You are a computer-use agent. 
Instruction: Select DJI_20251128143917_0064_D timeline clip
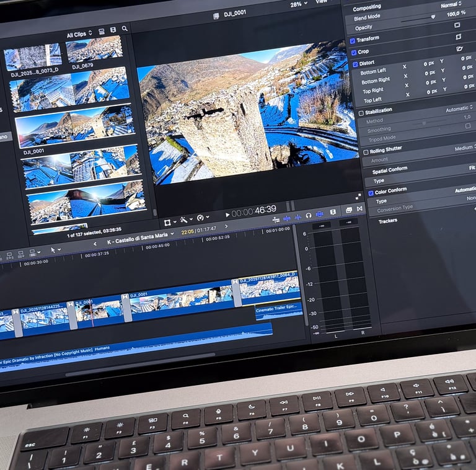(268, 288)
